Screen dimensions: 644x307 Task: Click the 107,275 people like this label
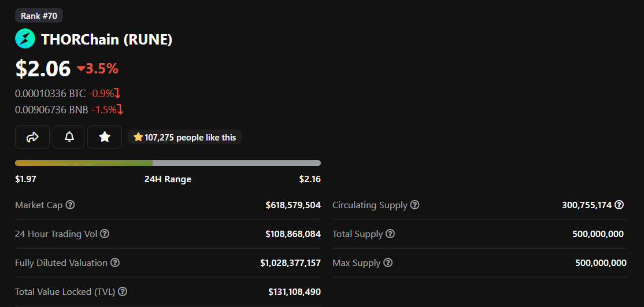click(x=185, y=137)
